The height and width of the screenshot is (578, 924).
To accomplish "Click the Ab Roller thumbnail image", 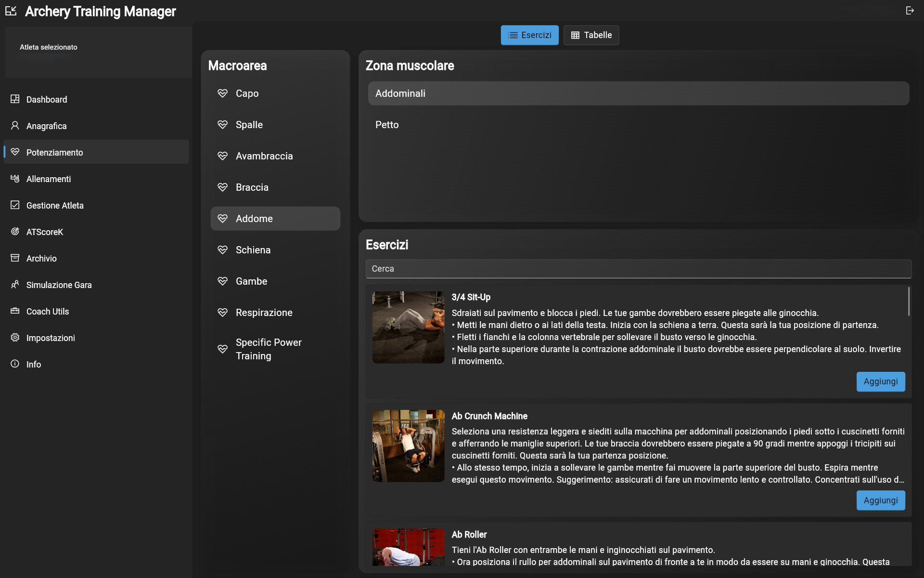I will [409, 547].
